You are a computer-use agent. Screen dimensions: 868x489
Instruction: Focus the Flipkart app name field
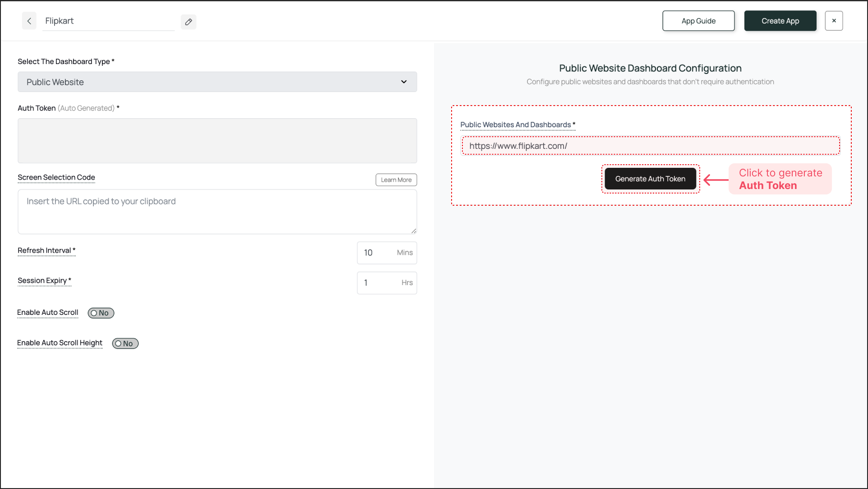pos(108,21)
